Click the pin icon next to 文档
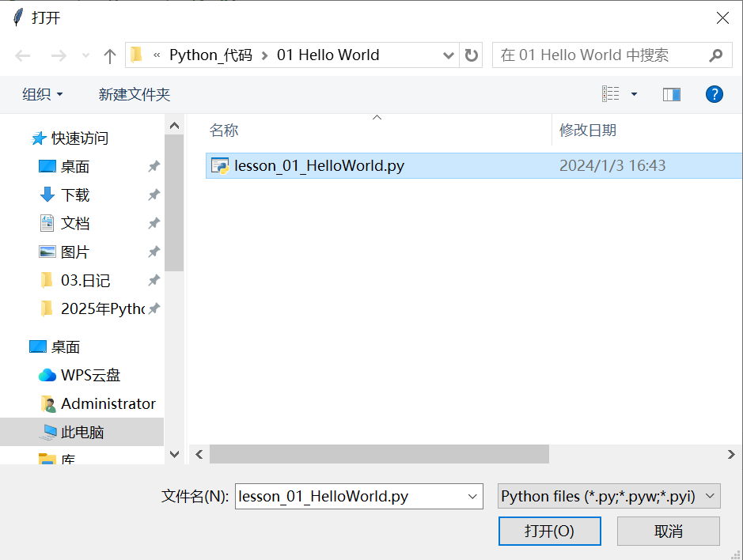 154,223
